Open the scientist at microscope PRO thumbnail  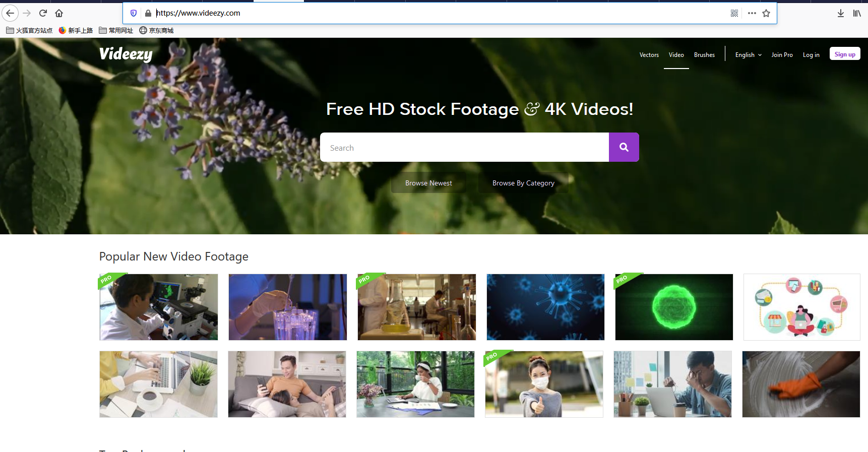coord(159,307)
